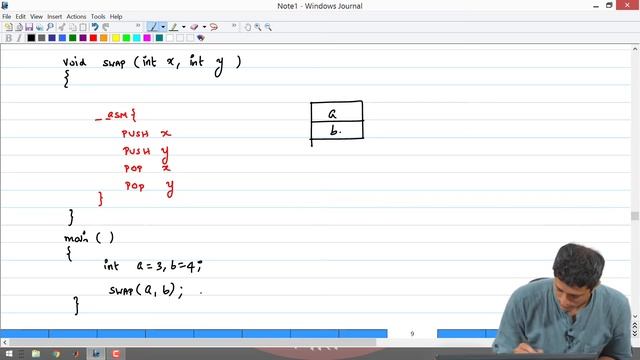
Task: Open the Actions menu
Action: (x=76, y=16)
